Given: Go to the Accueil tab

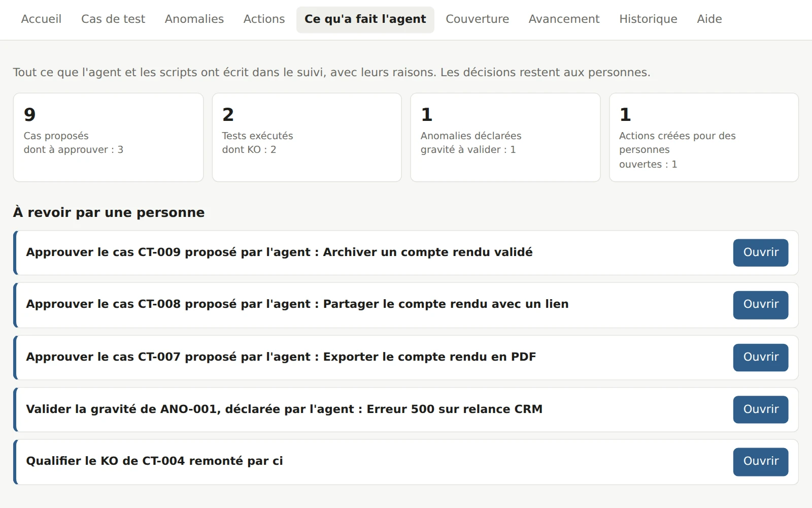Looking at the screenshot, I should [x=41, y=19].
